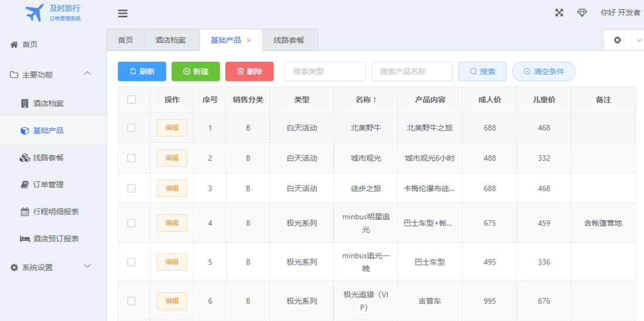Screen dimensions: 644x321
Task: Click 编辑 for 北美野牛 row
Action: [x=172, y=128]
